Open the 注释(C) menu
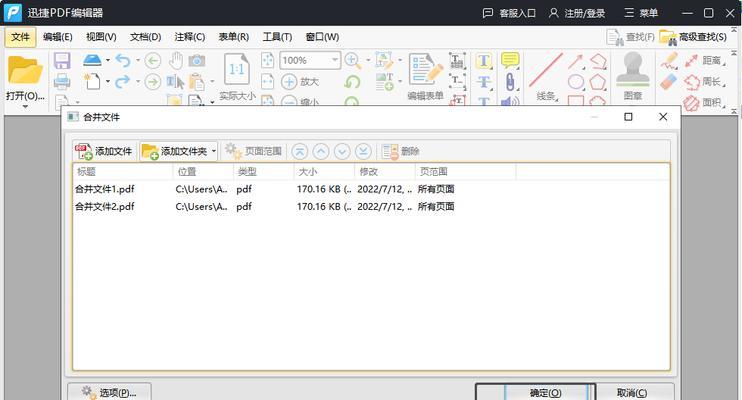 point(189,37)
